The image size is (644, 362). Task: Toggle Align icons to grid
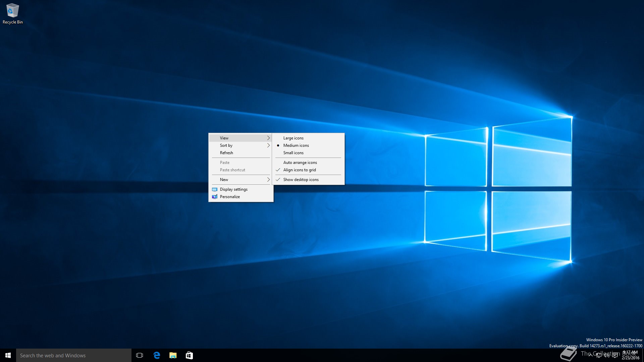308,170
